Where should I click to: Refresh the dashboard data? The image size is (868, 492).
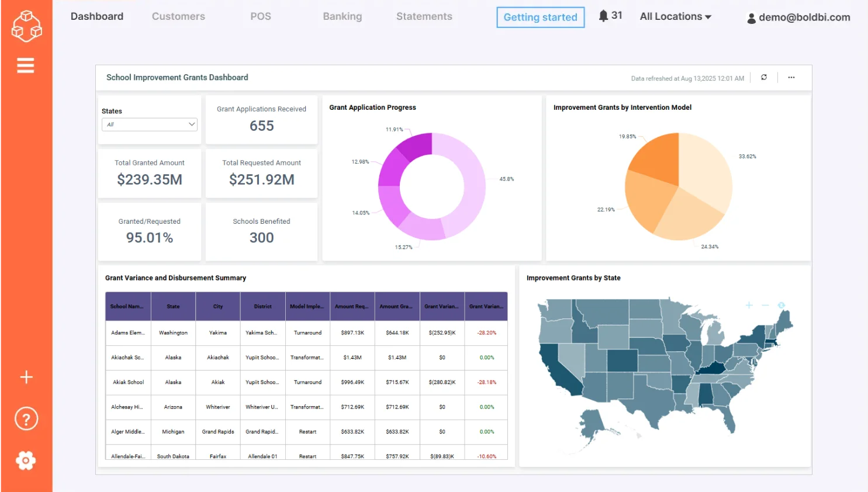coord(764,77)
